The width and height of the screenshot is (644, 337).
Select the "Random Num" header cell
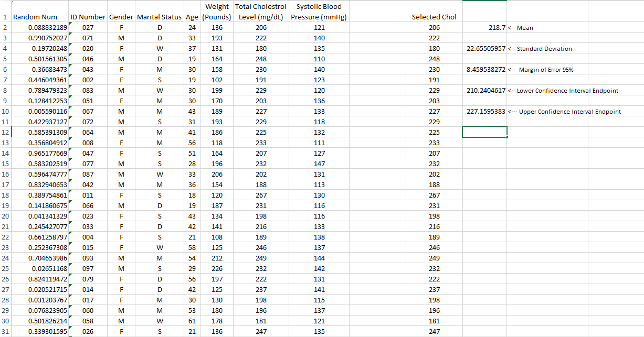coord(39,12)
